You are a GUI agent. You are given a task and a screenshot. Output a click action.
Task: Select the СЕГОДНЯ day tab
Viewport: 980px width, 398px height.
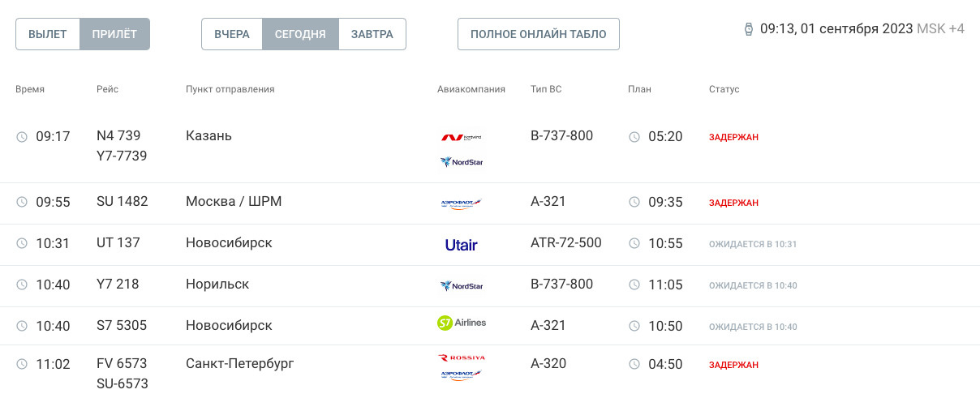(300, 34)
